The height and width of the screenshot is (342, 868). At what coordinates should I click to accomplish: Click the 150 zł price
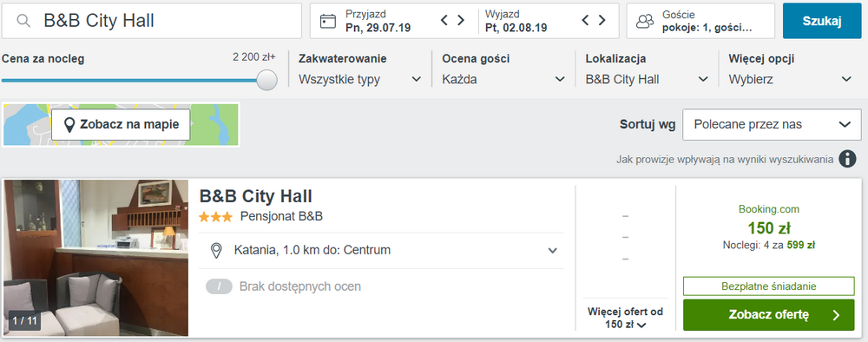click(x=769, y=228)
